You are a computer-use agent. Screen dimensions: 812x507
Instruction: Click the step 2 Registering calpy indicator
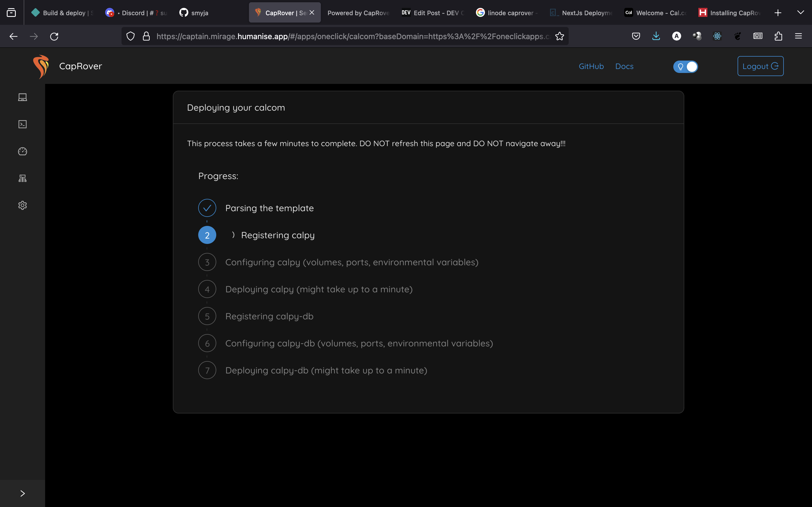207,235
